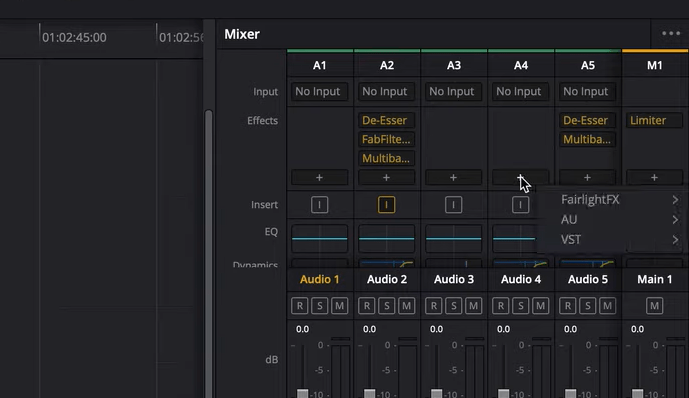Screen dimensions: 689x398
Task: Click the Main 1 0.0 level value
Action: [637, 329]
